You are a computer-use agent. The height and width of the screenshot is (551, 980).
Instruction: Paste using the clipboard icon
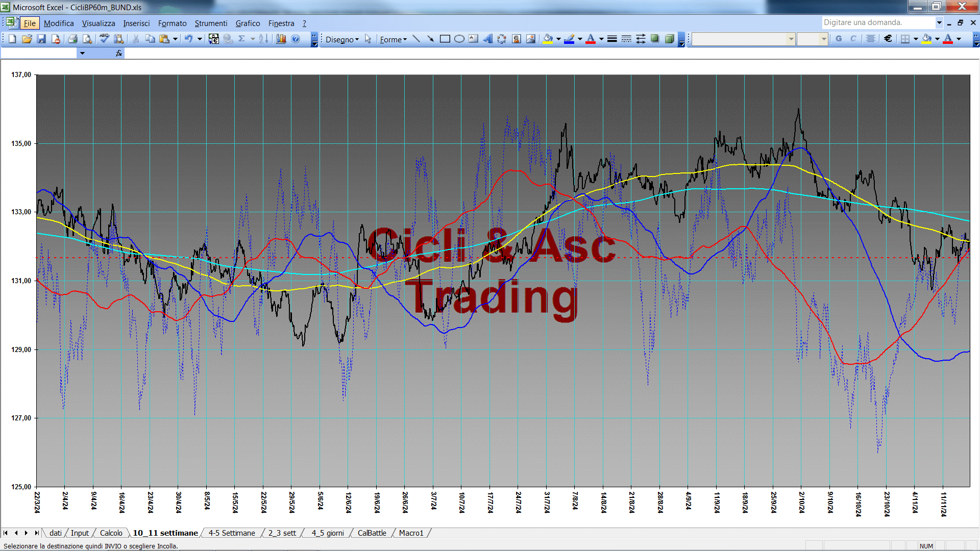164,39
